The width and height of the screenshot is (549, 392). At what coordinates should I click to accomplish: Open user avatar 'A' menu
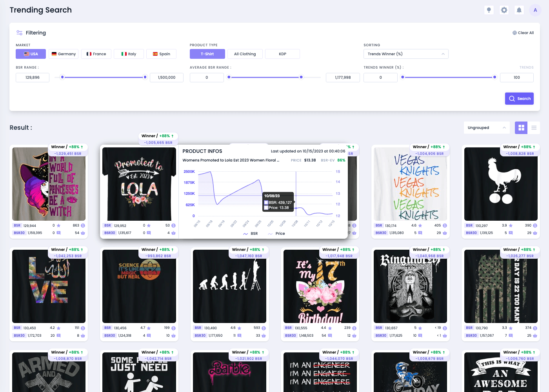[535, 10]
